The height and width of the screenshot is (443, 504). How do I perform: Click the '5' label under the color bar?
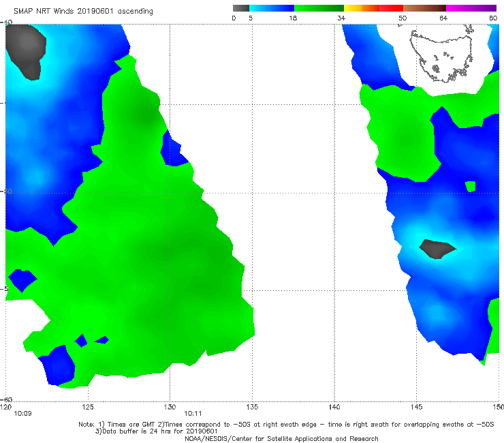[251, 18]
